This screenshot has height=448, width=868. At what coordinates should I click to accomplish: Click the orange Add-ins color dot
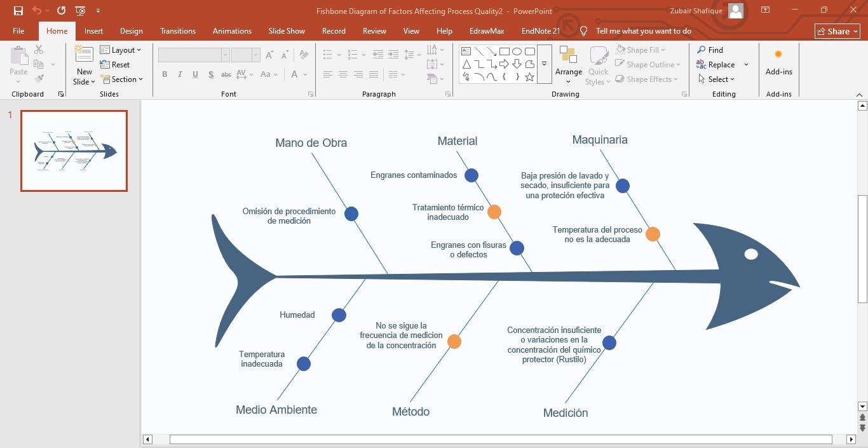(x=778, y=55)
